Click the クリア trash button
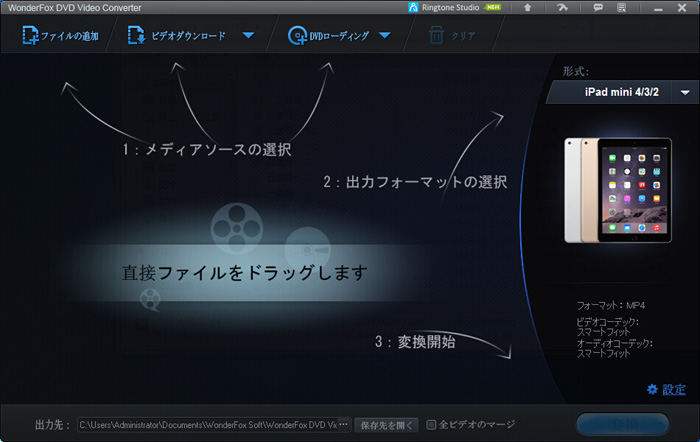This screenshot has height=442, width=700. [x=452, y=35]
